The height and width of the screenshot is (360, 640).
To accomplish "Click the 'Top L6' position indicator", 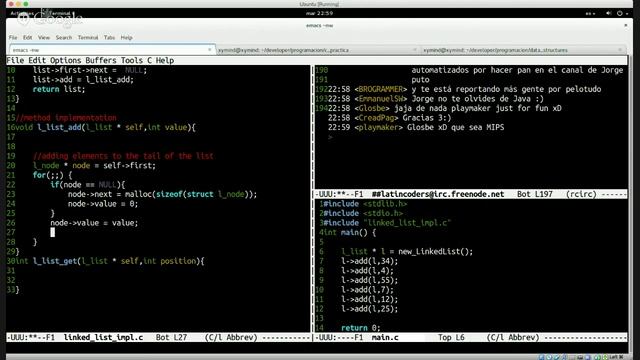I will coord(451,338).
